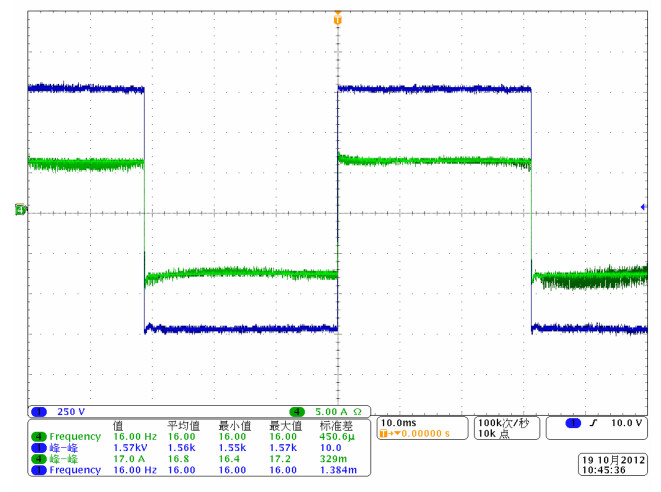Click the 10.0 V trigger level readout
Image resolution: width=661 pixels, height=492 pixels.
(627, 423)
